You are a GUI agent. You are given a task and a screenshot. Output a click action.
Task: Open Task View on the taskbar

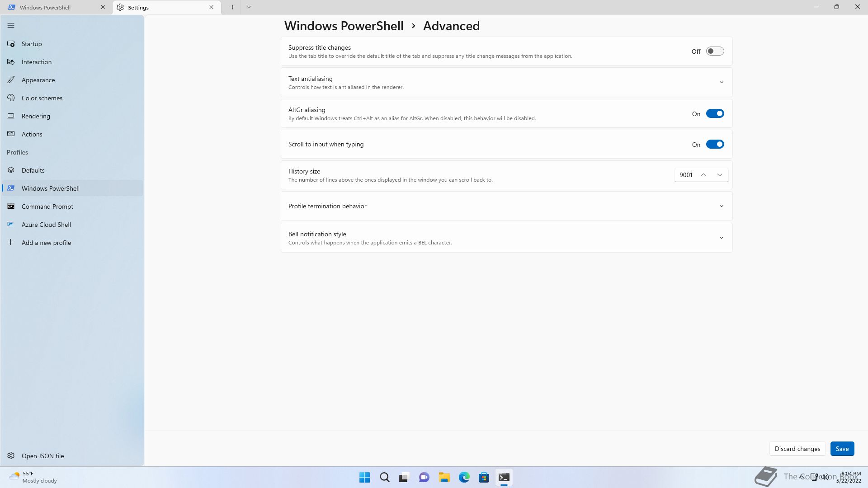[x=404, y=478]
